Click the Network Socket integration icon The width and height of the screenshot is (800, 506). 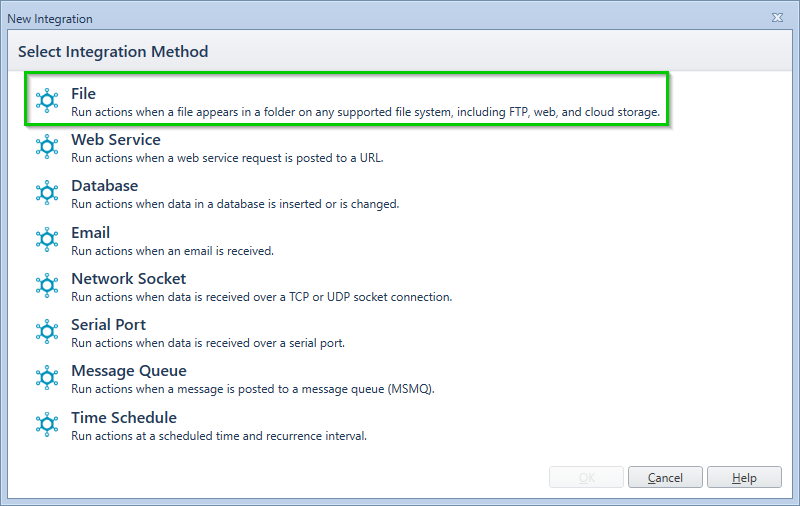pyautogui.click(x=47, y=286)
